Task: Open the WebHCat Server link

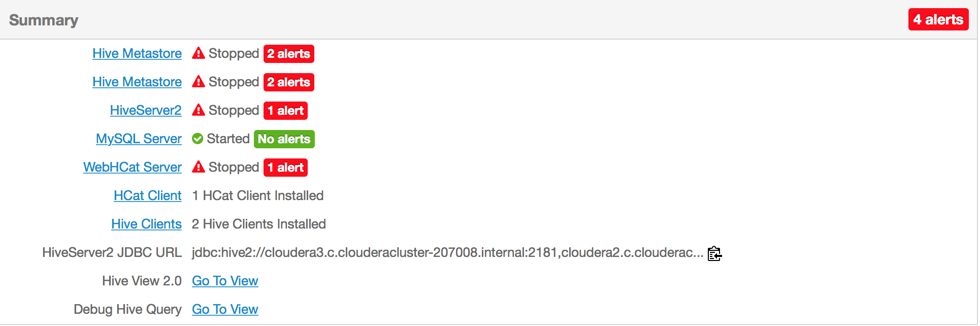Action: point(132,167)
